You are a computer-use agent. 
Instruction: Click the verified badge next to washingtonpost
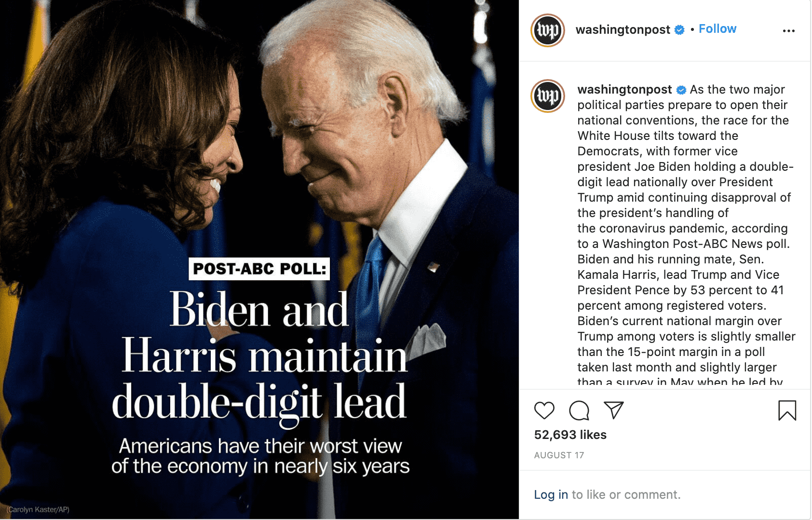[679, 29]
